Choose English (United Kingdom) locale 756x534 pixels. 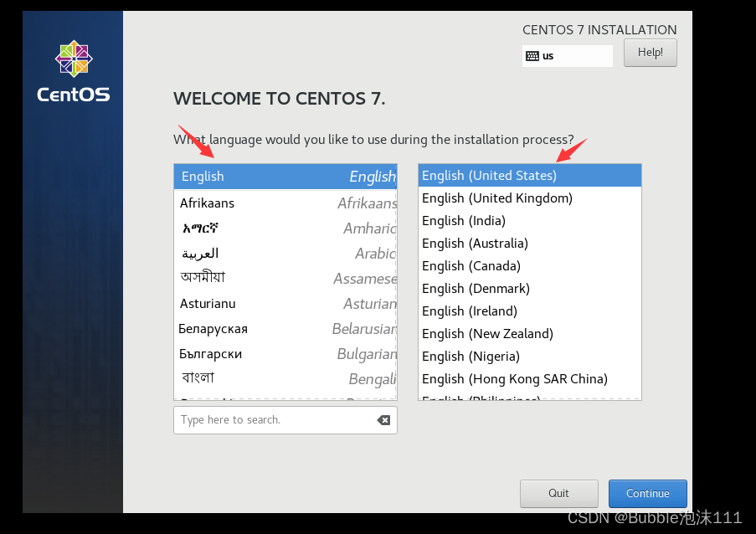(530, 198)
